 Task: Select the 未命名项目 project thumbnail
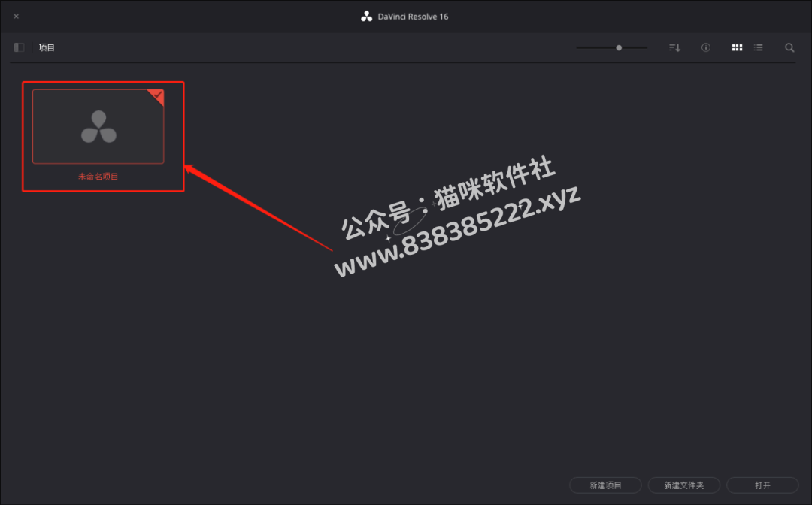98,127
